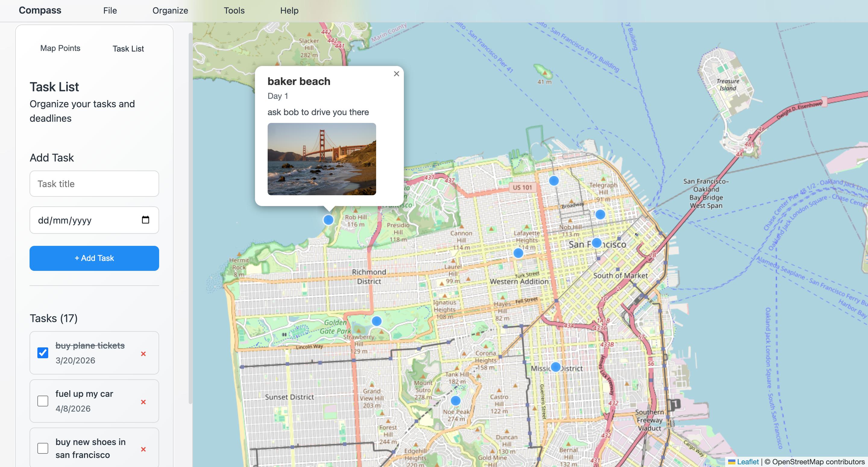Remove the 'fuel up my car' task
The image size is (868, 467).
point(143,402)
